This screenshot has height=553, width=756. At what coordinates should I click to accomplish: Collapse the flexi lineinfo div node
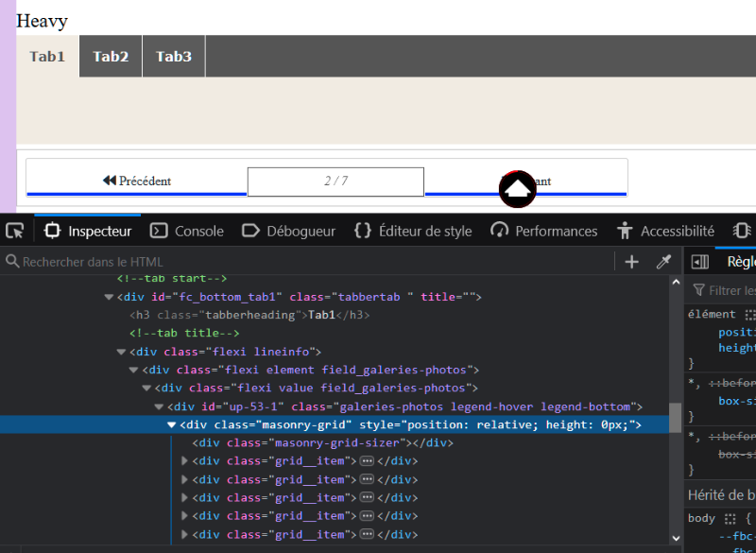tap(122, 352)
